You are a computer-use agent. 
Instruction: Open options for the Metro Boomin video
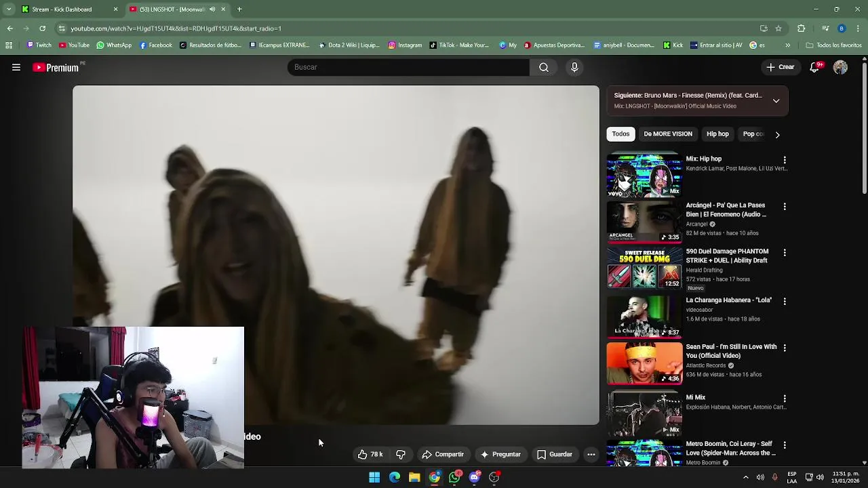point(785,445)
